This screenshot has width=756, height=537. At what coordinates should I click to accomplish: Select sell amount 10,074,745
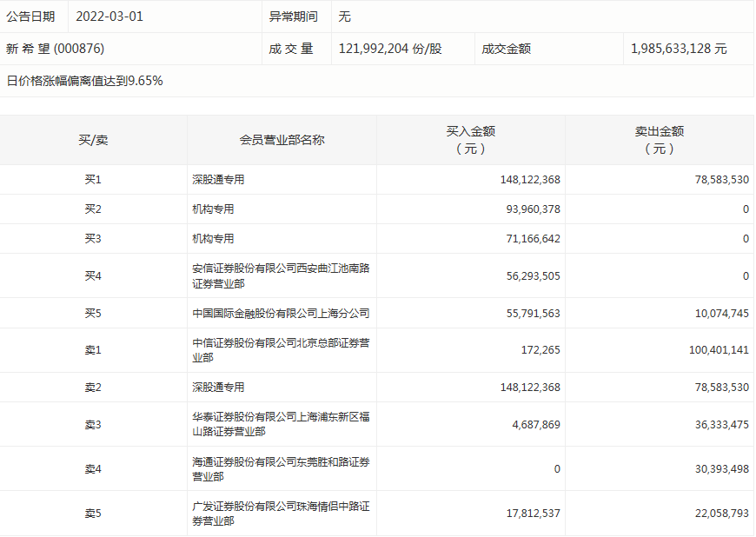[722, 314]
